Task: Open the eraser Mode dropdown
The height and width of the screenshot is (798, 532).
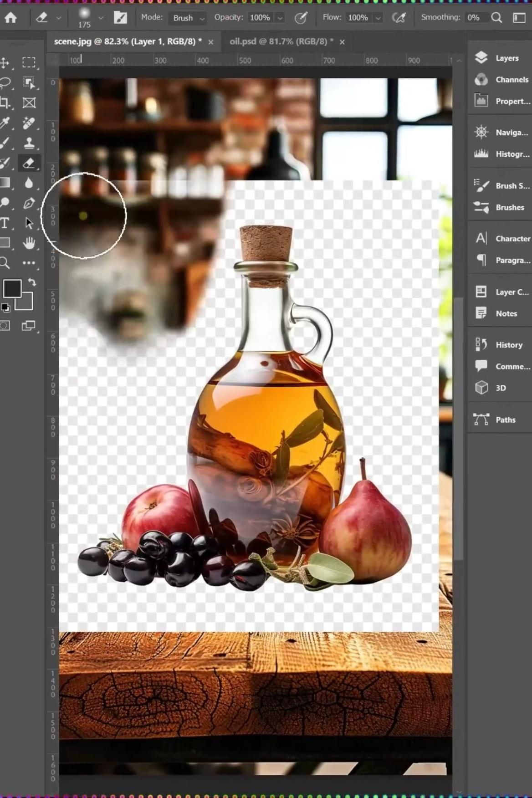Action: 188,18
